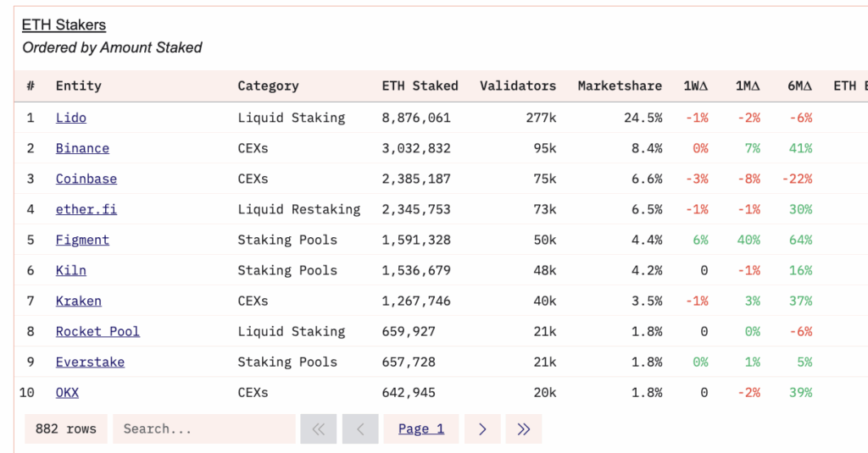
Task: Sort by the 1MΔ column header
Action: click(x=748, y=86)
